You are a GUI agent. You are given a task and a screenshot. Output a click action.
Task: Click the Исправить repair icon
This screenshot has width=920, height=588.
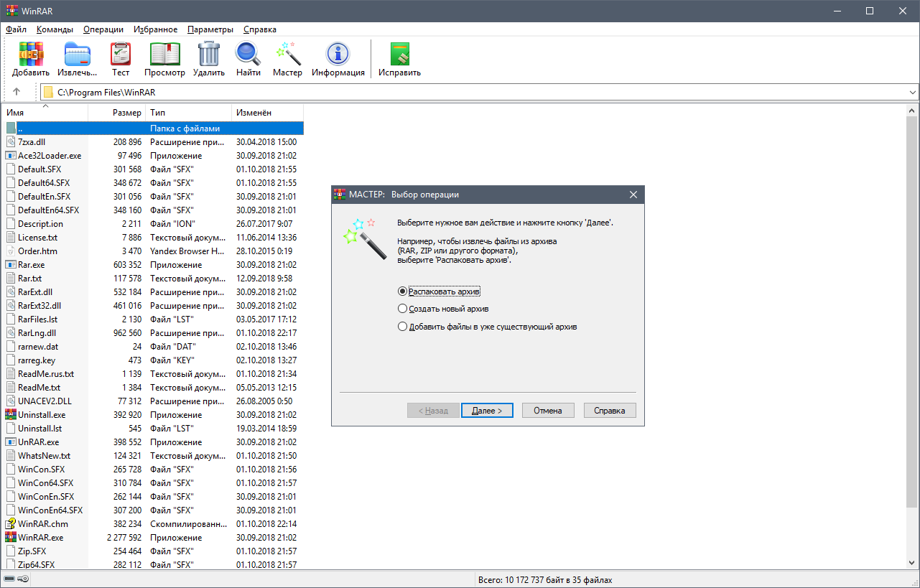[x=399, y=55]
